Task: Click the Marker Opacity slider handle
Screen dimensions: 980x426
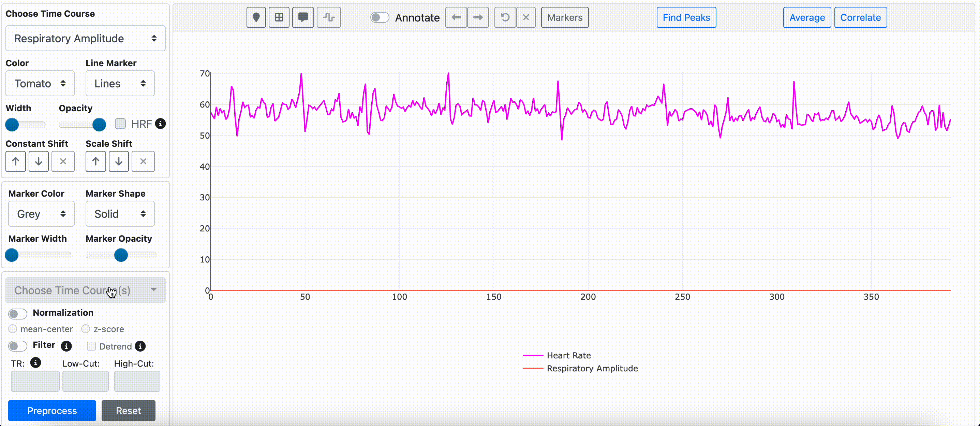Action: tap(121, 255)
